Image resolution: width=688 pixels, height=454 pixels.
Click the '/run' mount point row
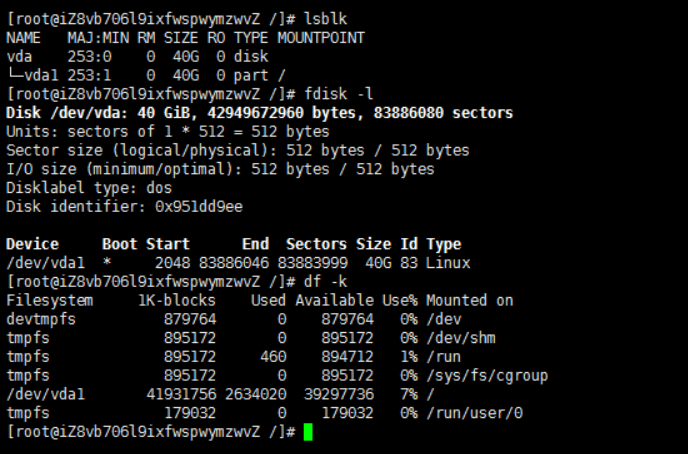[x=444, y=357]
